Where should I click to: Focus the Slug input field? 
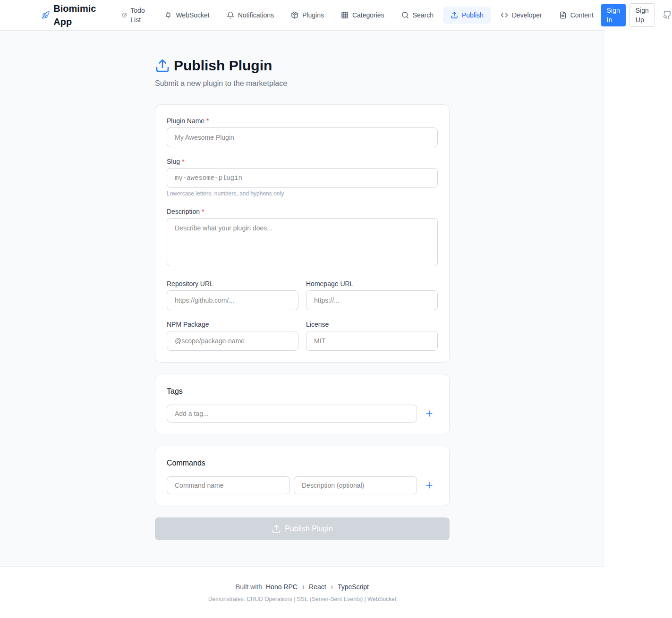click(x=302, y=178)
